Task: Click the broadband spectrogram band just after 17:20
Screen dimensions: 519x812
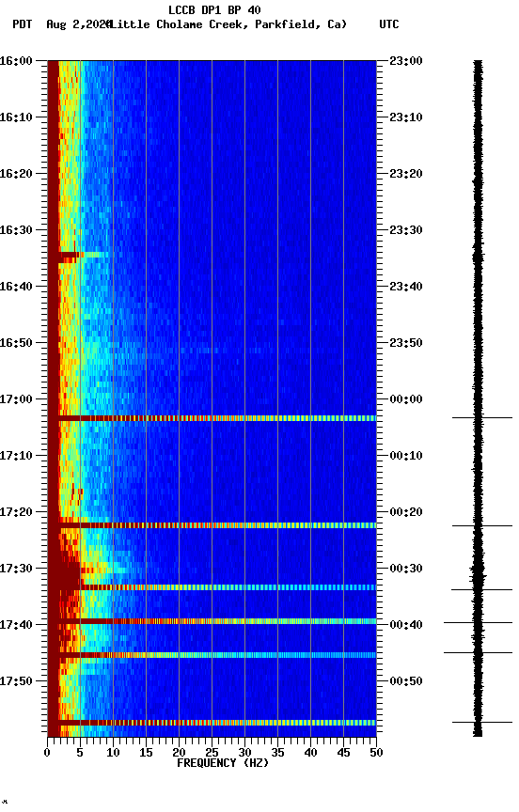Action: pyautogui.click(x=212, y=525)
